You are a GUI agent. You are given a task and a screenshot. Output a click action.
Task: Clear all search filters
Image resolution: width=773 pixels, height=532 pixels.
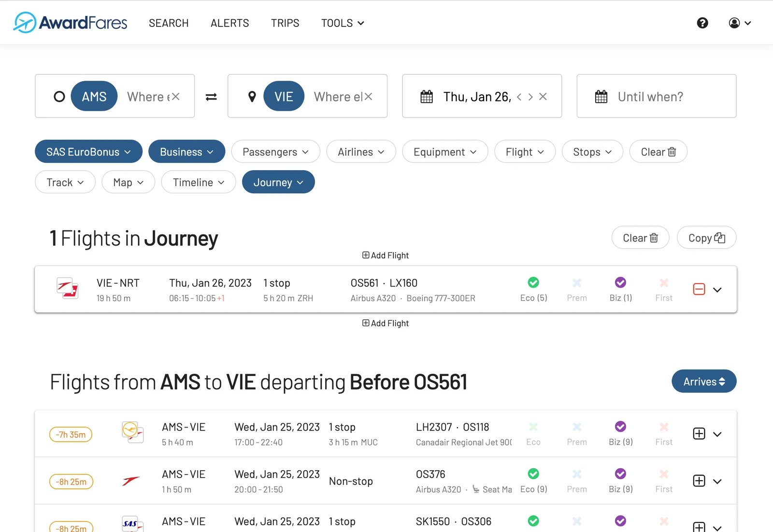pos(658,152)
